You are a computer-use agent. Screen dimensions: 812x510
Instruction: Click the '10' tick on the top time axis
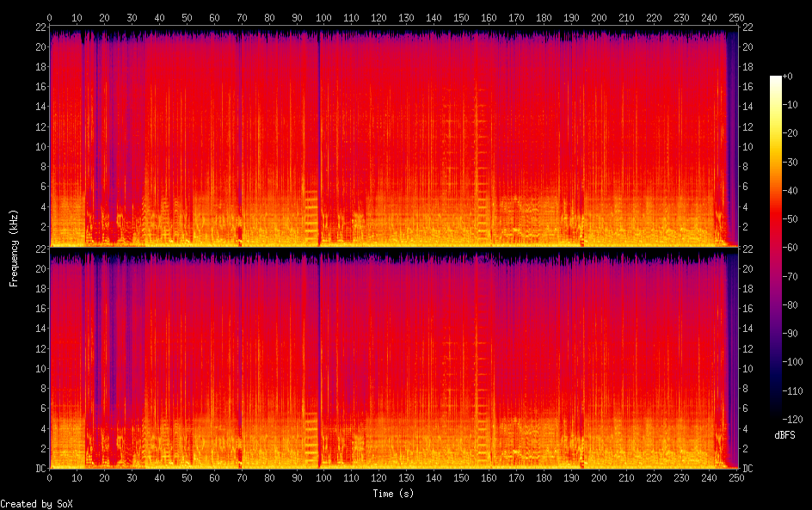(77, 17)
